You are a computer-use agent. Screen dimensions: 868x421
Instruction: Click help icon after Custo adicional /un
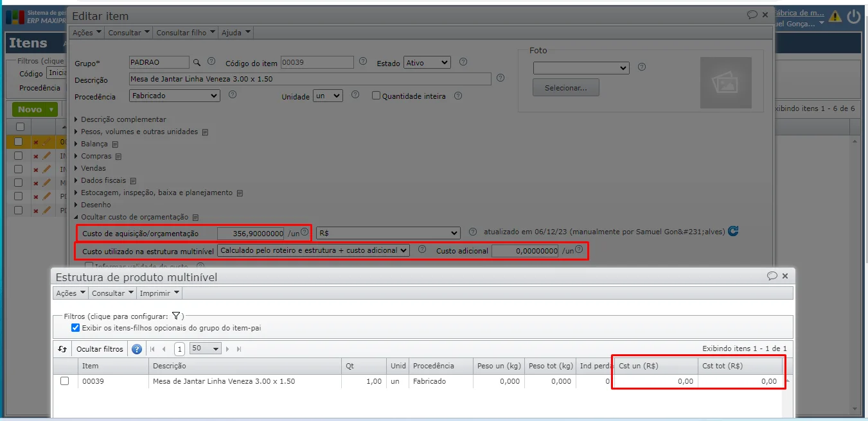(x=579, y=249)
